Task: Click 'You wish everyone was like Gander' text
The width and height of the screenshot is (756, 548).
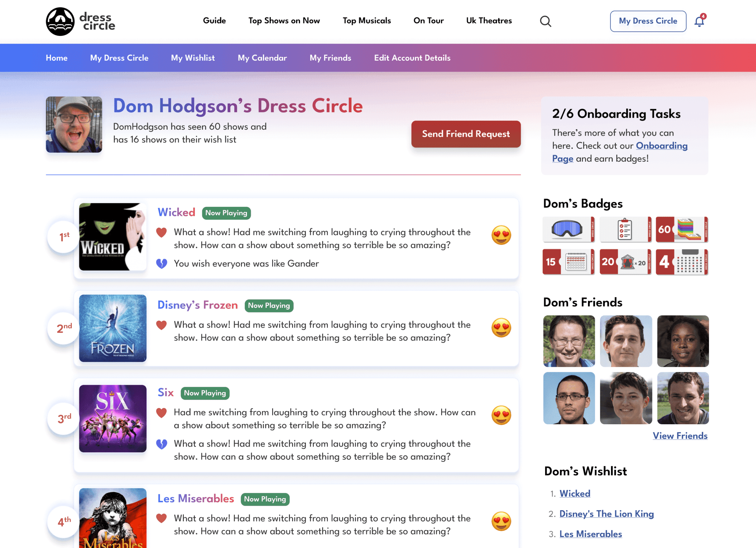Action: [x=246, y=264]
